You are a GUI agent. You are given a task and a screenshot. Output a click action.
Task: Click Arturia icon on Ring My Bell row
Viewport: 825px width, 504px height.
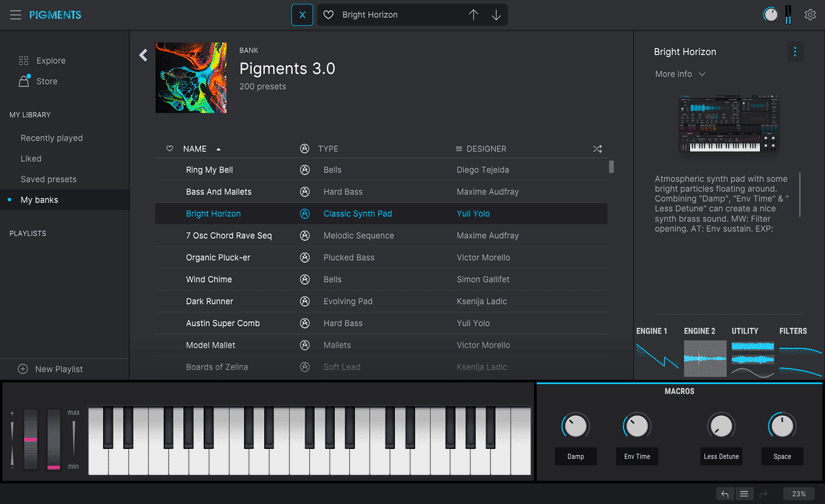tap(305, 170)
